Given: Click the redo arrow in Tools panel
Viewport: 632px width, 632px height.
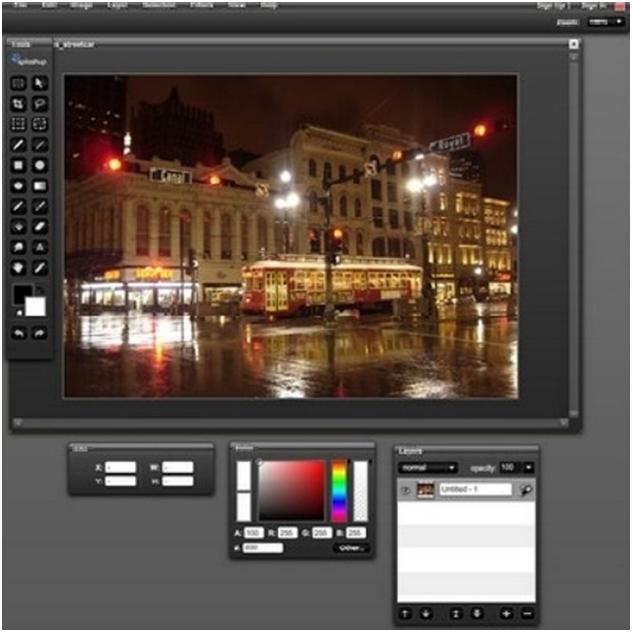Looking at the screenshot, I should click(40, 333).
